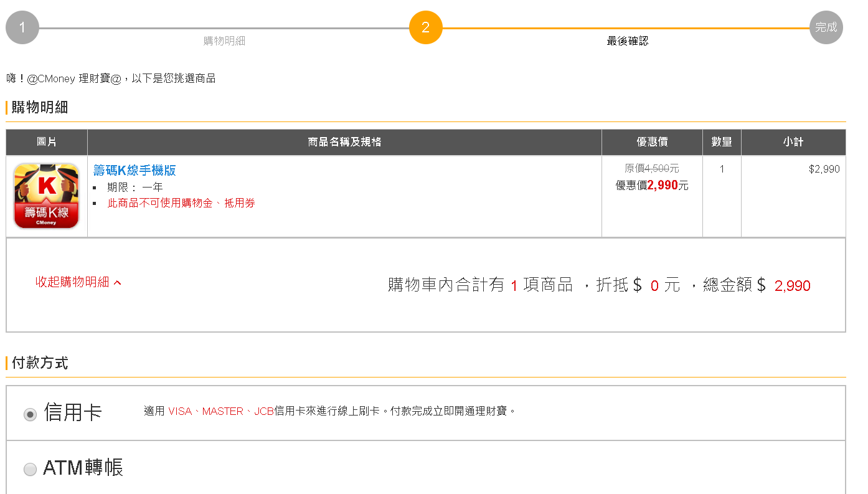Image resolution: width=868 pixels, height=494 pixels.
Task: Click the 商品名稱及規格 column header
Action: (x=344, y=142)
